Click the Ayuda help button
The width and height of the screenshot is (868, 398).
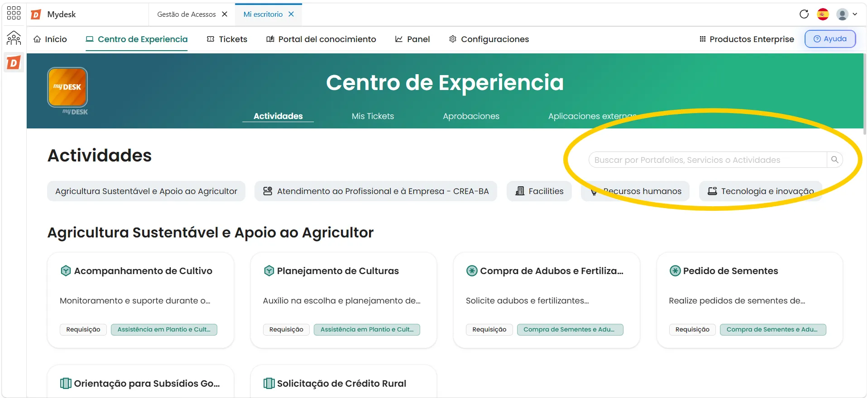point(830,39)
